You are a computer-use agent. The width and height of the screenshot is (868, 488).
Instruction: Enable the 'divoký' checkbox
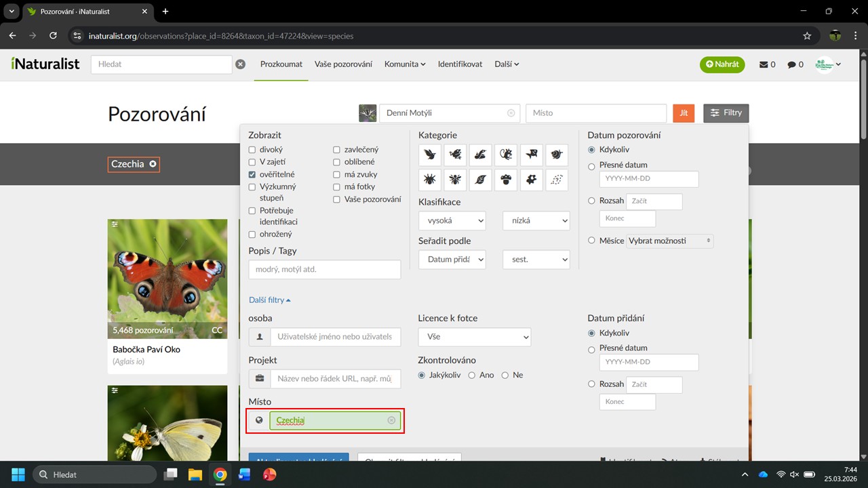(252, 150)
